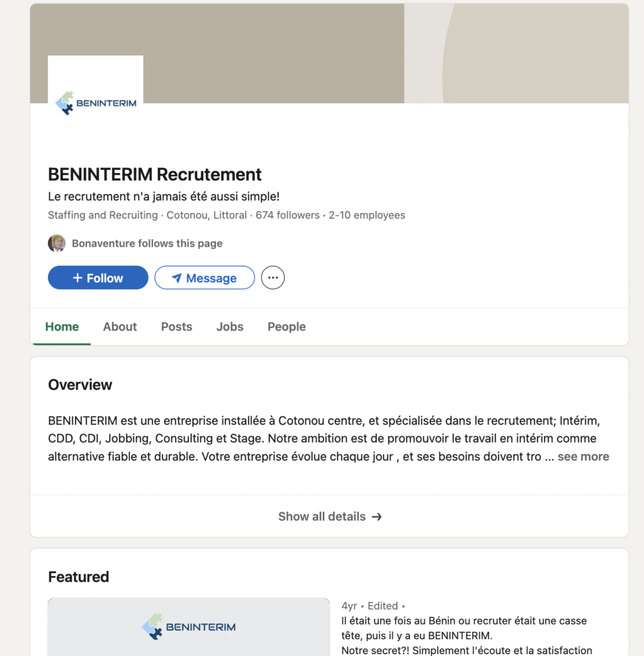Open the Edited indicator on the Featured post
This screenshot has height=656, width=644.
382,605
